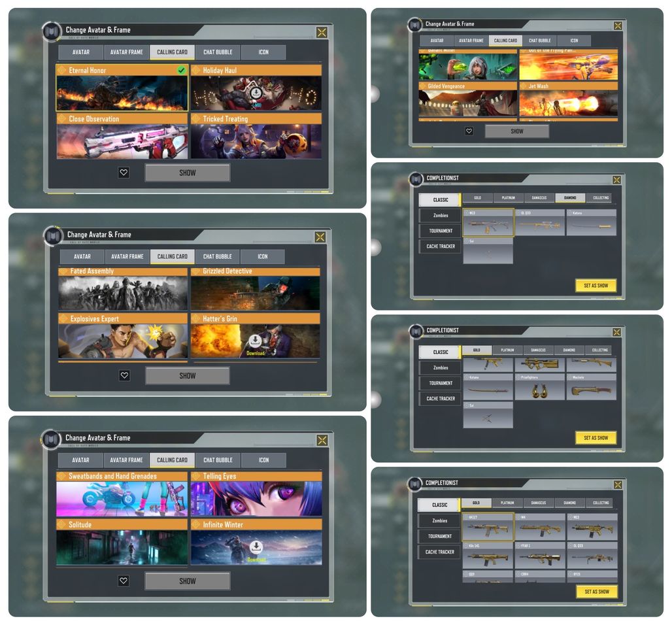Open Tournament category in window with Diamond selected
Viewport: 672px width, 625px height.
click(x=441, y=231)
